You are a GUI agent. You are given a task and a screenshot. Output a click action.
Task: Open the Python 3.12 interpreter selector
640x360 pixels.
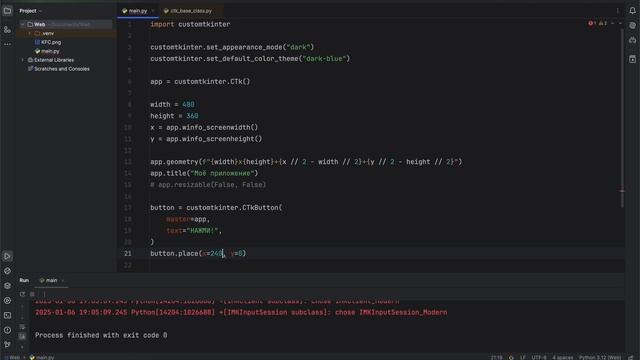click(600, 357)
